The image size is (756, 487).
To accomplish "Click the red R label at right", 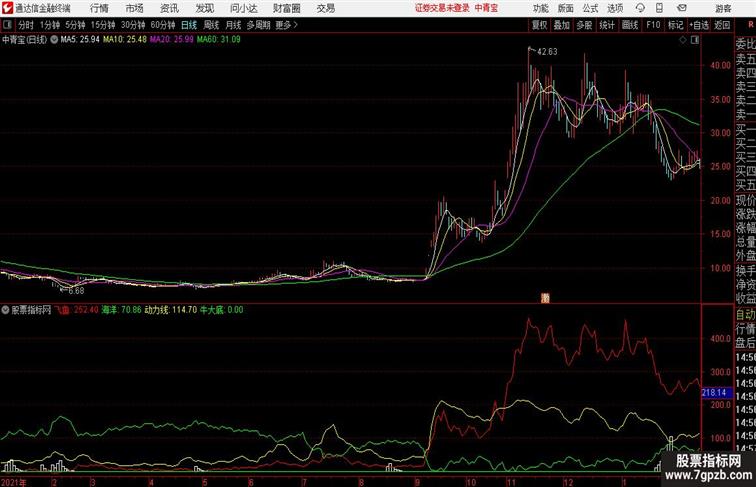I will click(x=751, y=25).
